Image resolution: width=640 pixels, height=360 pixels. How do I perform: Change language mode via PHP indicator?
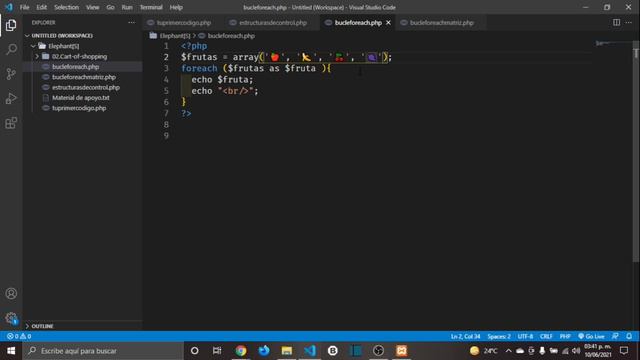coord(565,336)
